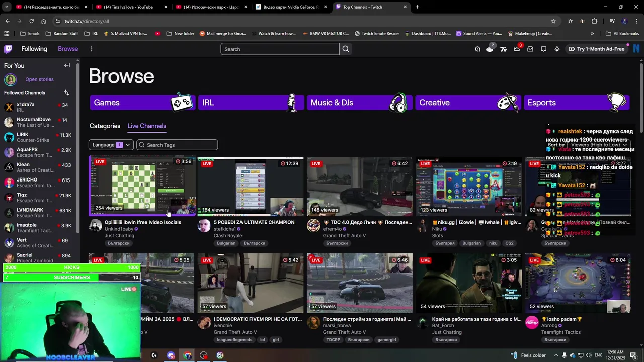Screen dimensions: 644x362
Task: Open the Twitch home logo
Action: coord(8,49)
